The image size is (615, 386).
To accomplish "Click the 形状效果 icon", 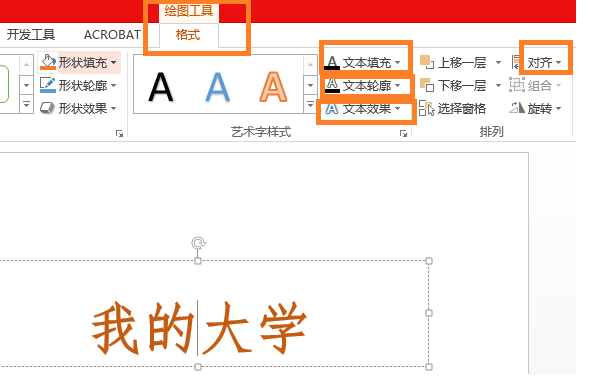I will tap(48, 108).
